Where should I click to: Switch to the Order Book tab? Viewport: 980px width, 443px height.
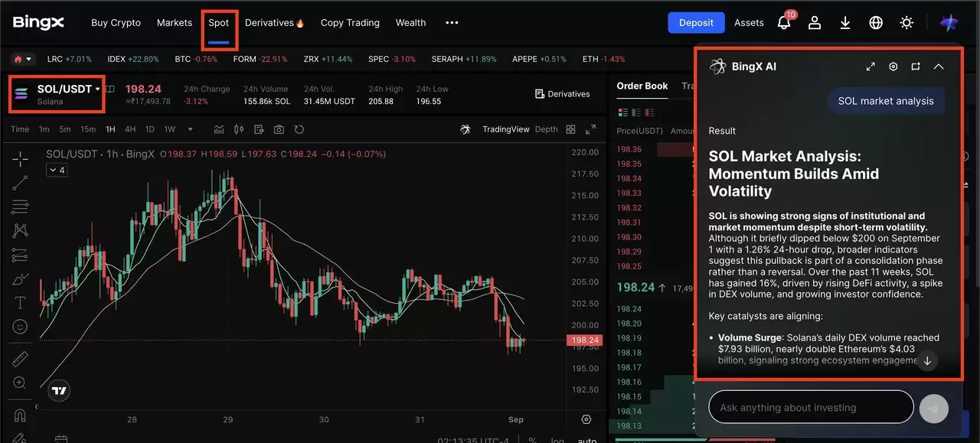pyautogui.click(x=642, y=86)
